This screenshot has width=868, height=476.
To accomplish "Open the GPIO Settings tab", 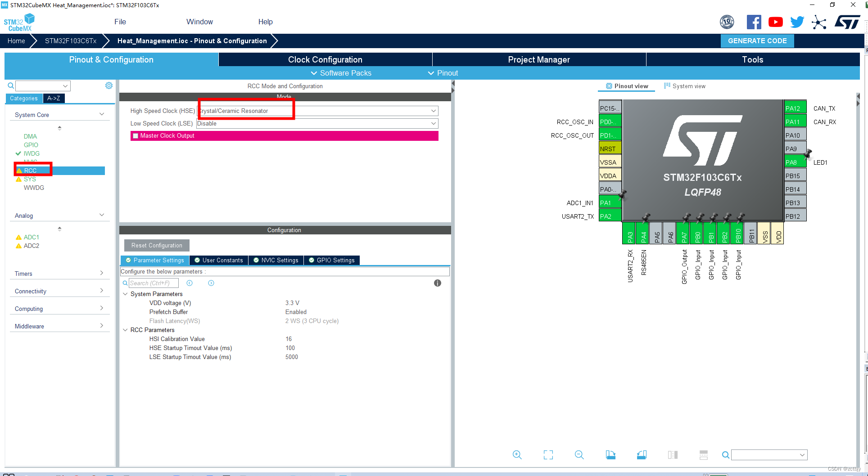I will (x=331, y=260).
